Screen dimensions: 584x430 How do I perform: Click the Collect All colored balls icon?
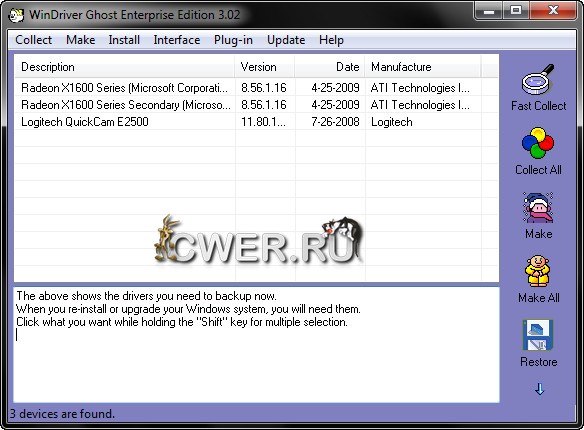[x=538, y=143]
